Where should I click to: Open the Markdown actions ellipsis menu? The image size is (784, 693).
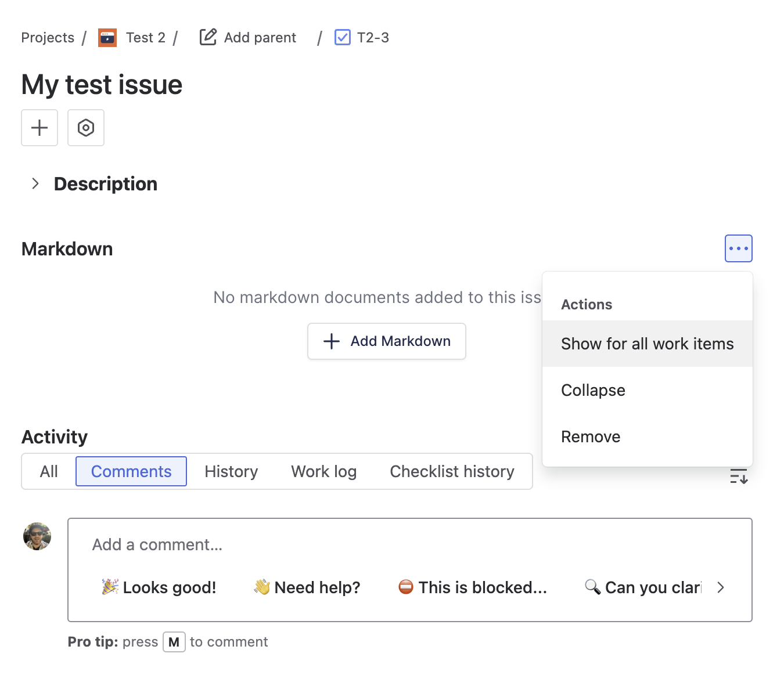click(x=738, y=248)
